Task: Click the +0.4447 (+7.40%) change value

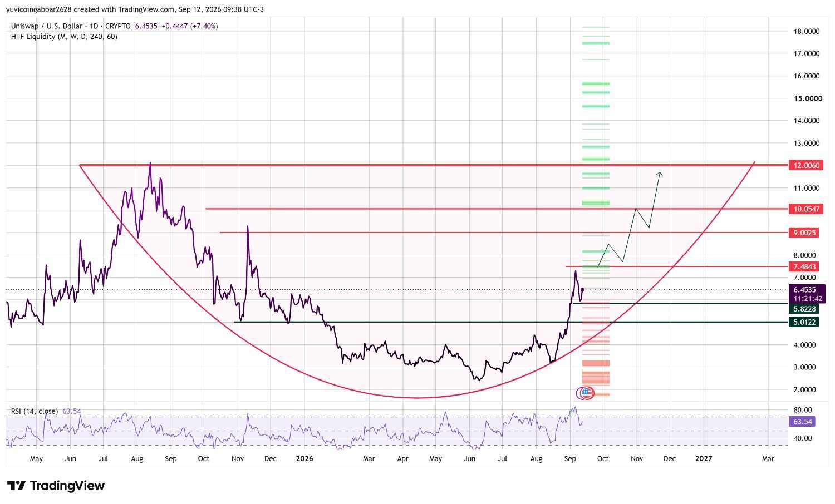Action: click(x=190, y=26)
